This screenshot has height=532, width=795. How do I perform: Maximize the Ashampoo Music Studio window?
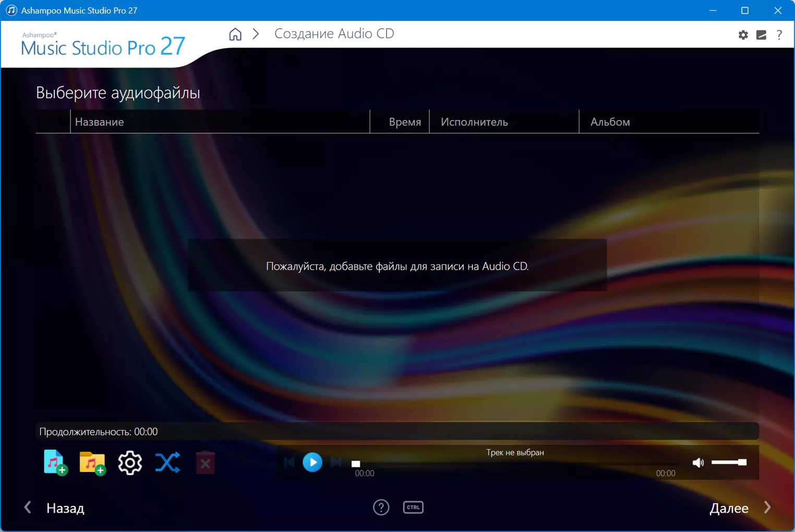pos(745,10)
